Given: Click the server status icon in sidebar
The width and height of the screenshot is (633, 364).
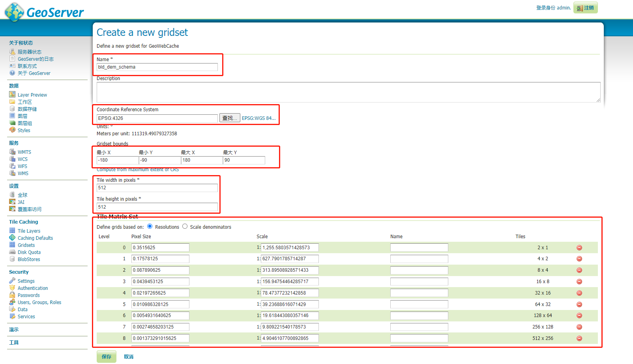Looking at the screenshot, I should click(12, 52).
